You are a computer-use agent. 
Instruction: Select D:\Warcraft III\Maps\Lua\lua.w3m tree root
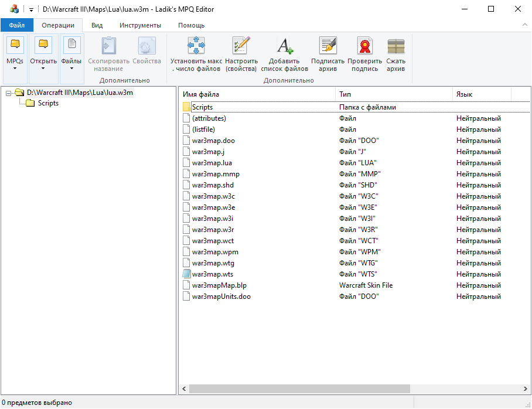[x=80, y=93]
